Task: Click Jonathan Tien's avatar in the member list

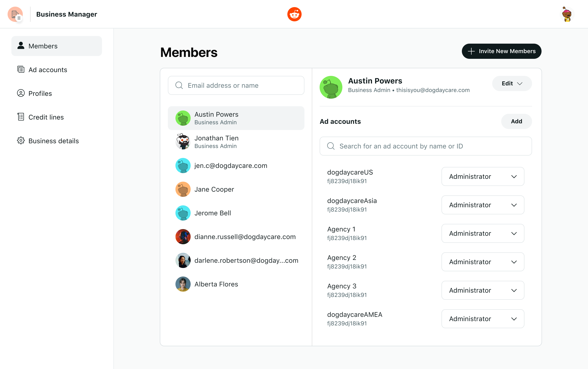Action: click(x=183, y=142)
